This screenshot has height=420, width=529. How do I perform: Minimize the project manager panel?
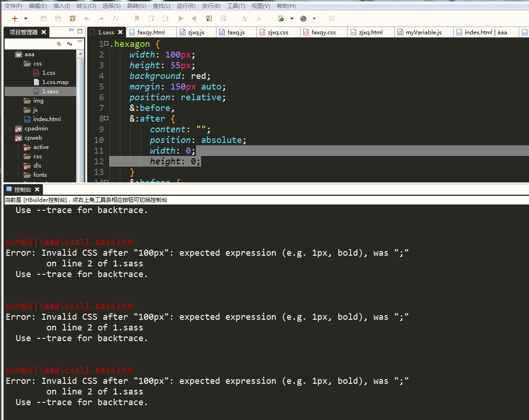[71, 30]
